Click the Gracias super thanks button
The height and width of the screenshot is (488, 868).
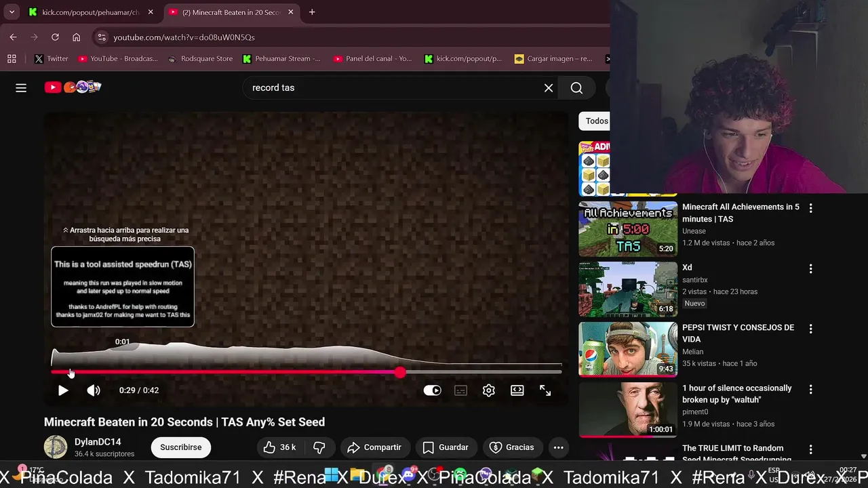[512, 447]
